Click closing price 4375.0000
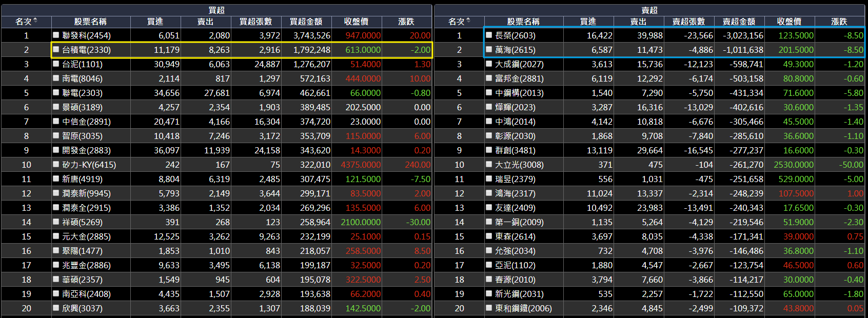Screen dimensions: 868x318 click(361, 165)
